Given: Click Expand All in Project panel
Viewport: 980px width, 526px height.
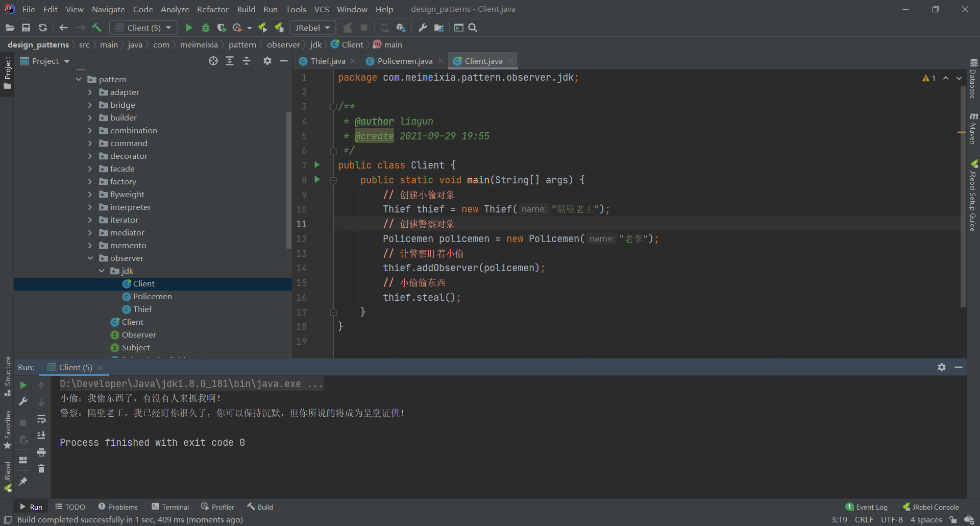Looking at the screenshot, I should [230, 61].
